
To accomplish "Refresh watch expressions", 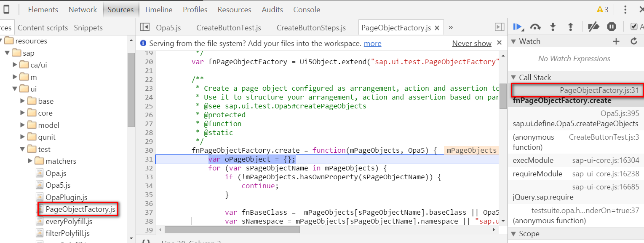I will (x=634, y=41).
